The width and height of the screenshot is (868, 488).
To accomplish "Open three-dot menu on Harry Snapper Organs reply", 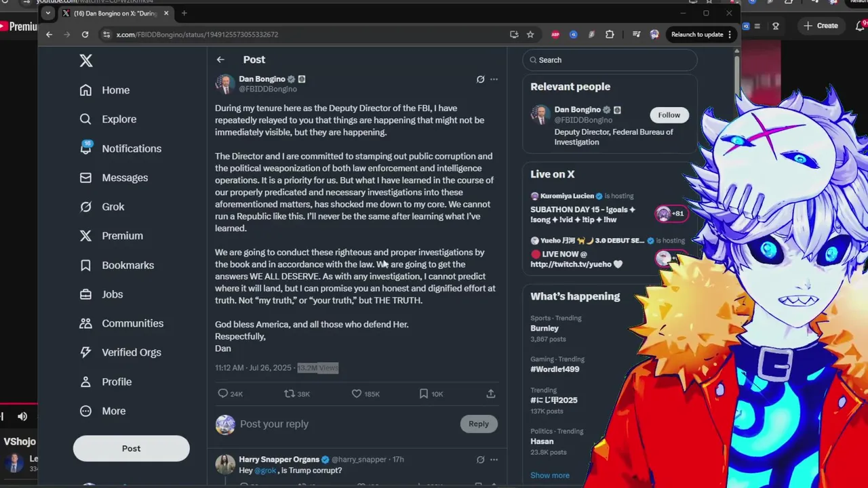I will [494, 460].
